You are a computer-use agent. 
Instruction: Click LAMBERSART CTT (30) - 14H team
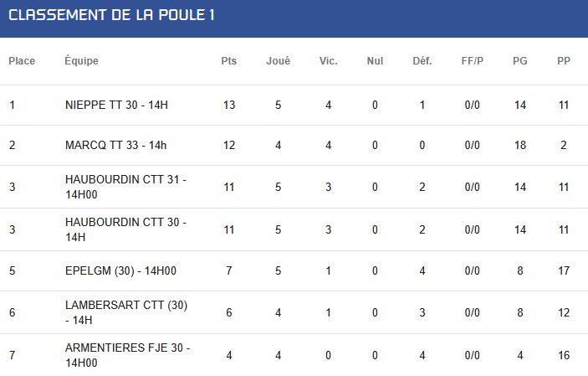tap(126, 312)
